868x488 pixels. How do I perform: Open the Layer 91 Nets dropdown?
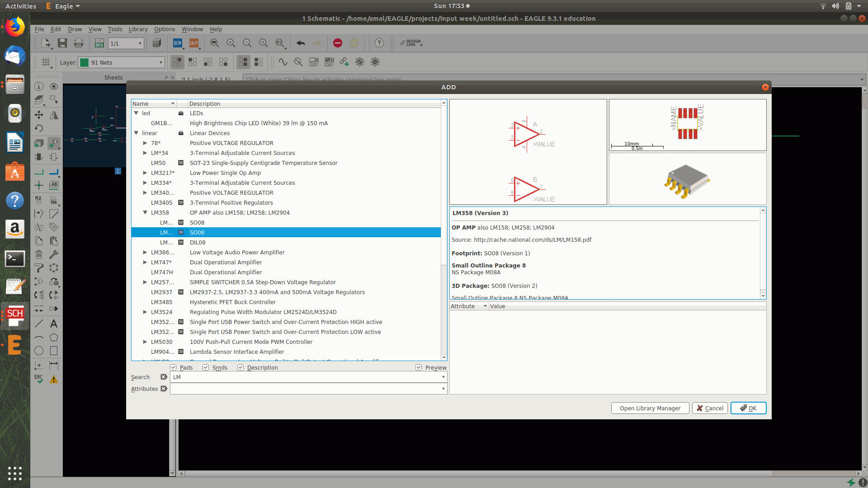122,62
